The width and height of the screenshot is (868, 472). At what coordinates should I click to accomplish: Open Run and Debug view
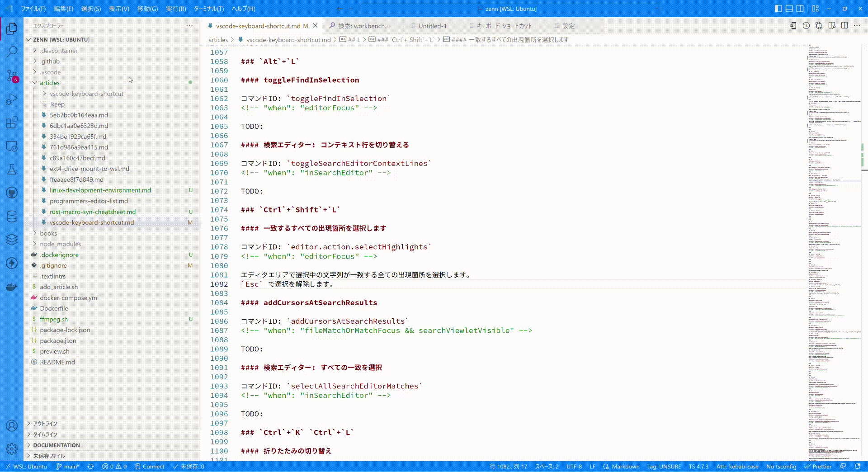pyautogui.click(x=12, y=99)
